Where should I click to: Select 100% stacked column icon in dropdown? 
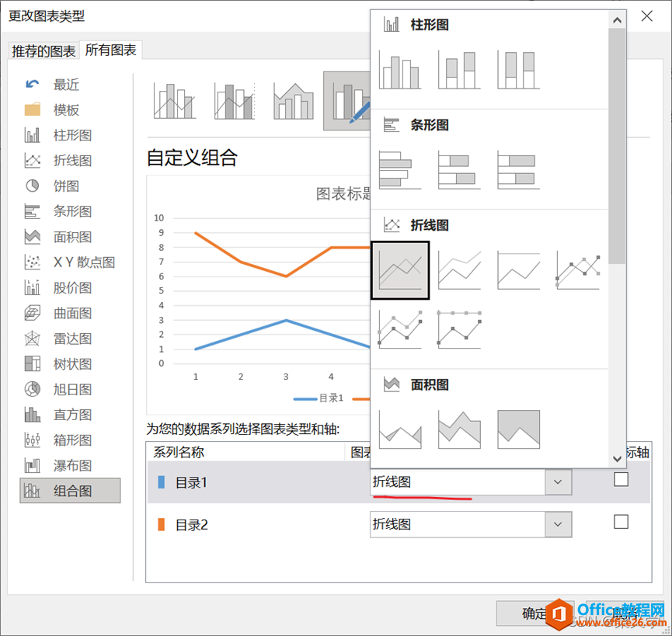(518, 71)
